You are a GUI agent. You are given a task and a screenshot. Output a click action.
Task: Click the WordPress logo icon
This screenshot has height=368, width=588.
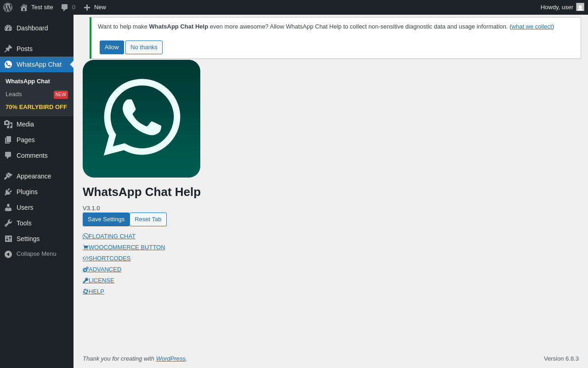tap(8, 7)
